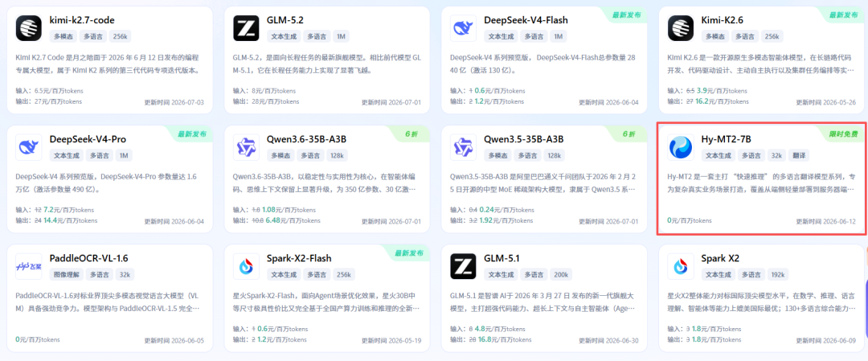Click the 最新发布 badge on DeepSeek-V4-Flash

pyautogui.click(x=626, y=15)
